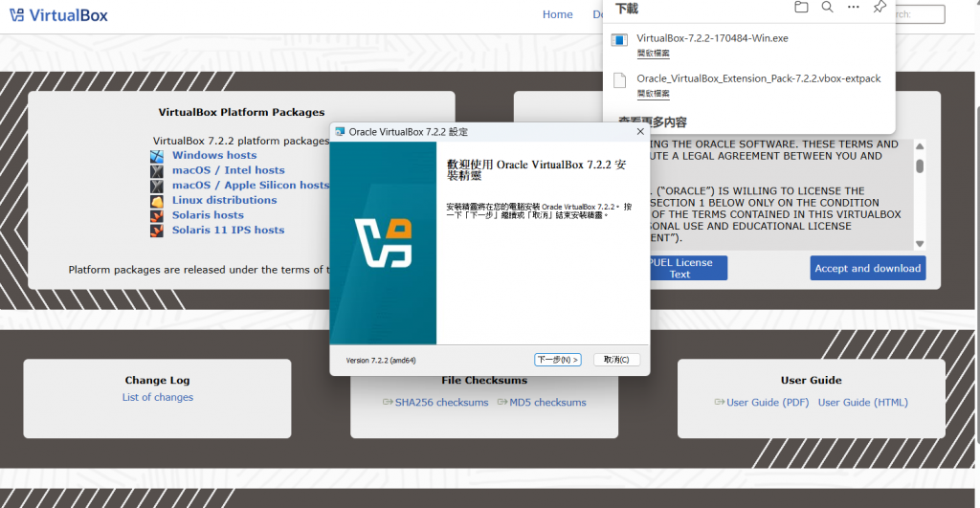Click Windows hosts platform icon
Viewport: 980px width, 508px height.
click(x=157, y=156)
